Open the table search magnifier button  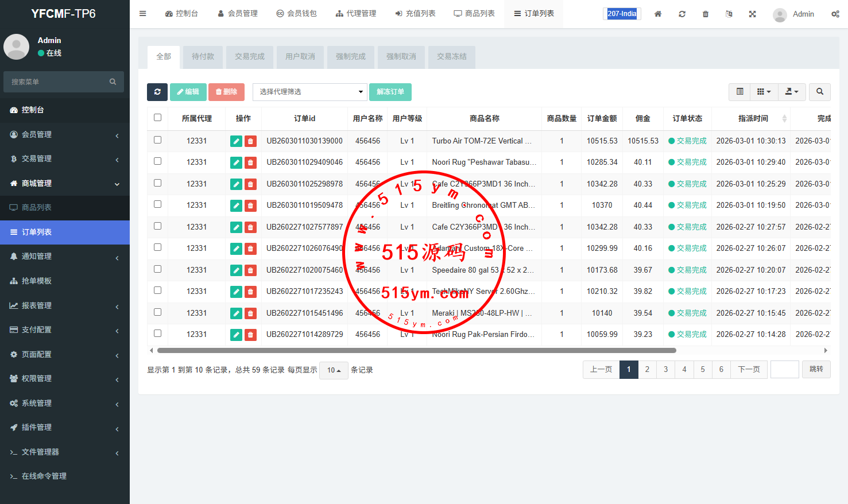(819, 92)
